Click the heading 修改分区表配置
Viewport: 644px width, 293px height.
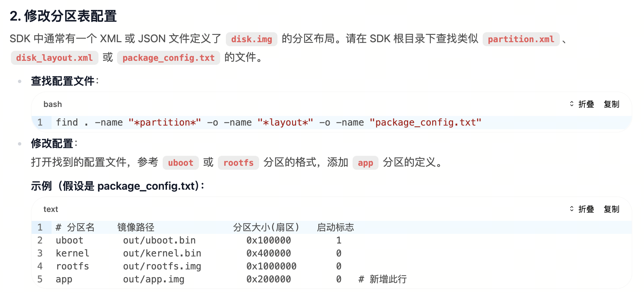(x=63, y=16)
